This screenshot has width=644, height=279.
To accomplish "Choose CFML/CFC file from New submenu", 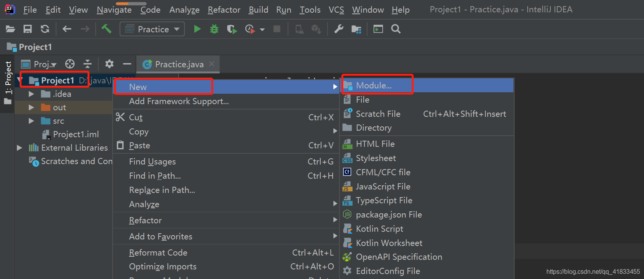I will (x=427, y=172).
